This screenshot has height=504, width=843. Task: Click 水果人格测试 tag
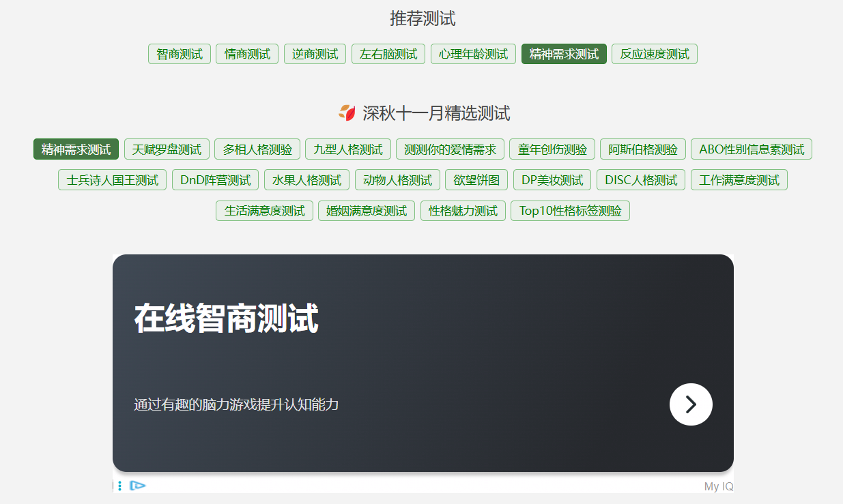pyautogui.click(x=306, y=180)
